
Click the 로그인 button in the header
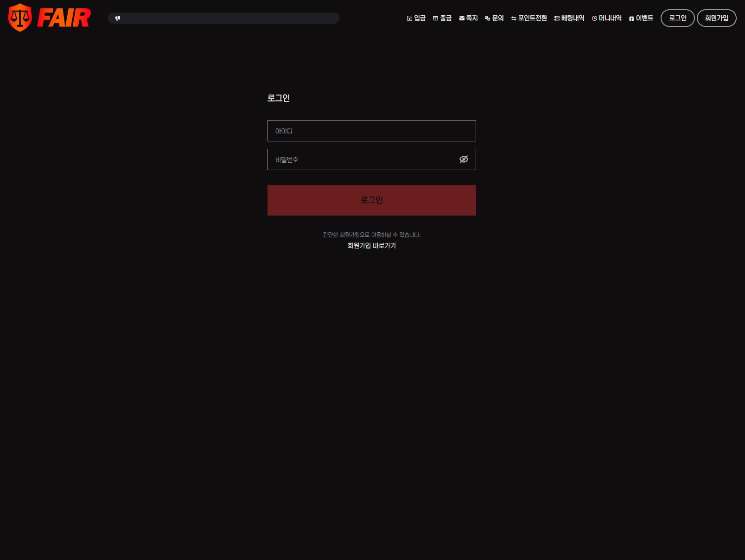pyautogui.click(x=677, y=18)
